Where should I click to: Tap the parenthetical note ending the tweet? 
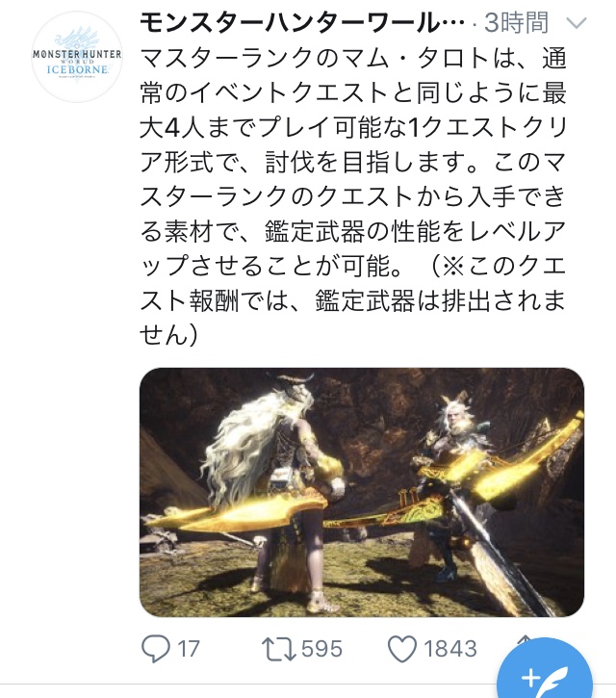click(353, 299)
